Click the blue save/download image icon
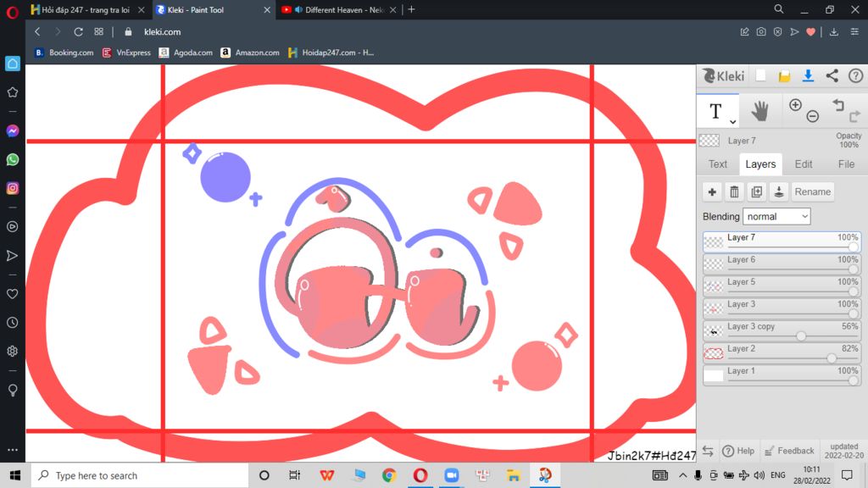The height and width of the screenshot is (488, 868). click(x=808, y=75)
